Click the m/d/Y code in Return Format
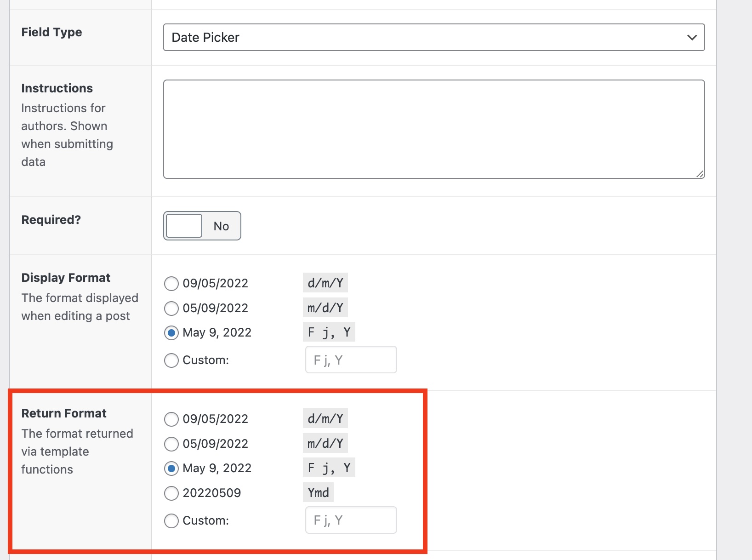This screenshot has height=560, width=752. pos(325,443)
